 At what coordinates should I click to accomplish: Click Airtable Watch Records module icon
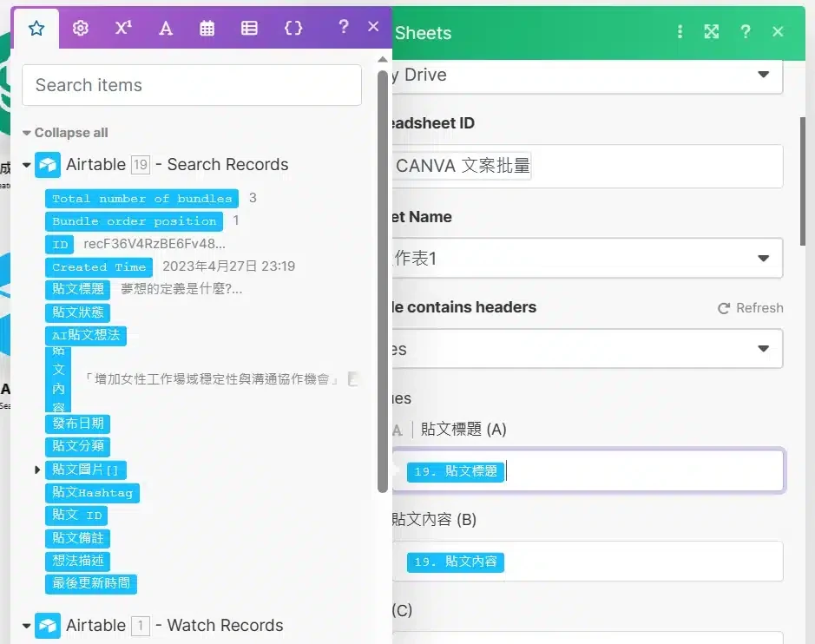click(47, 625)
